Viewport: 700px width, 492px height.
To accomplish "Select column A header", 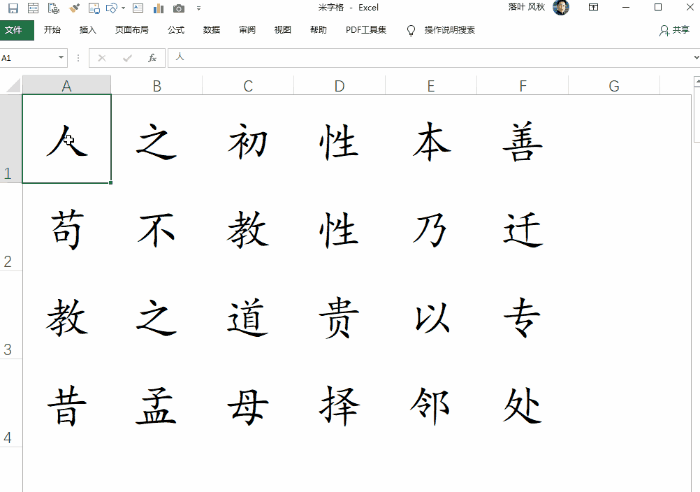I will pyautogui.click(x=67, y=85).
